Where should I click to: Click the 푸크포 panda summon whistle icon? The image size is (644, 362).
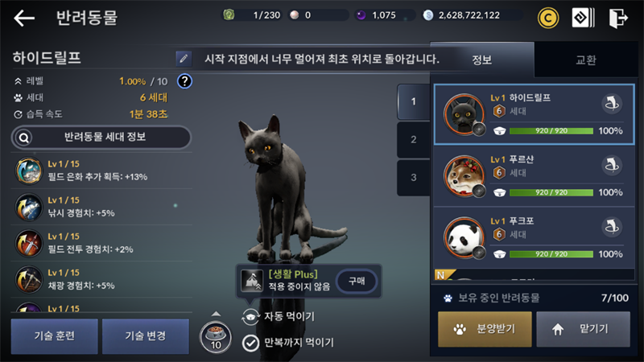(x=612, y=227)
